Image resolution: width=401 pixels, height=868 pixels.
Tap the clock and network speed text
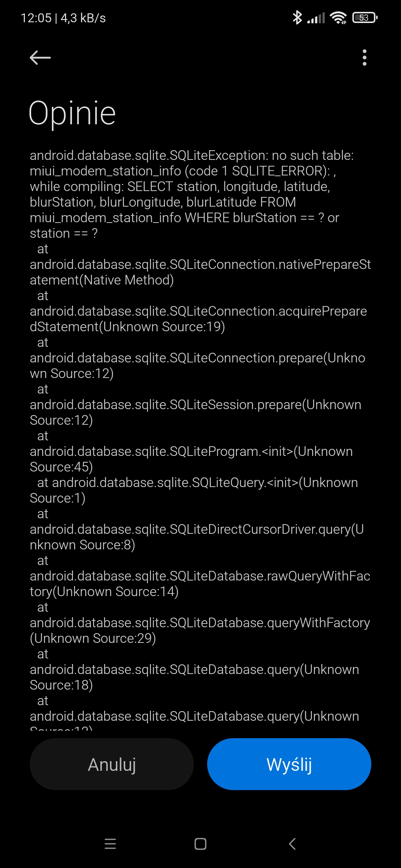(x=63, y=18)
